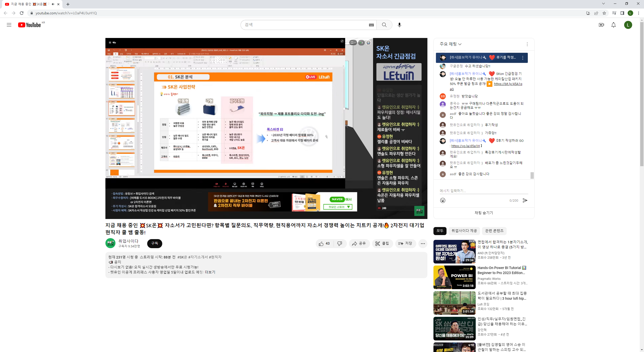
Task: Open the on-screen keyboard icon in search
Action: (371, 25)
